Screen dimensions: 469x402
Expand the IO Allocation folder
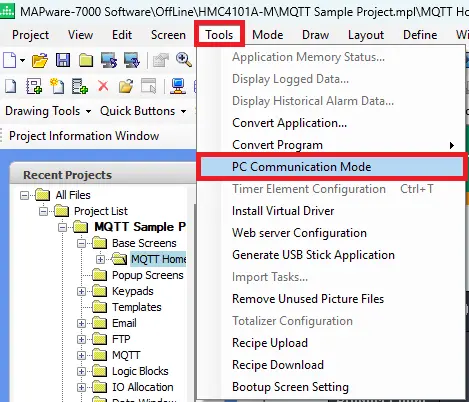[x=81, y=387]
